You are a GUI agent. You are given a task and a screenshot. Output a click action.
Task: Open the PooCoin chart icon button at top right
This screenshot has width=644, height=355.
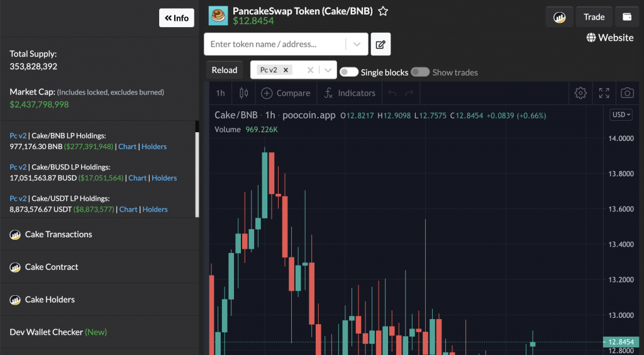click(559, 17)
